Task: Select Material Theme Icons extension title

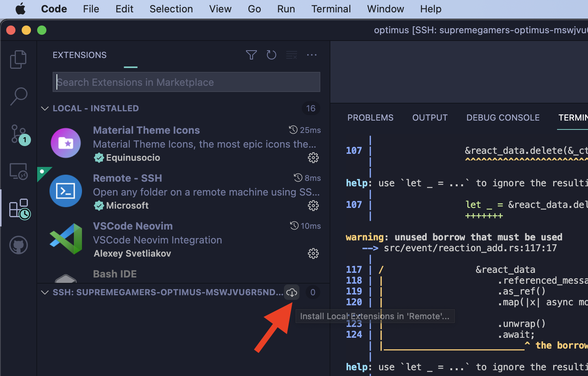Action: pyautogui.click(x=147, y=130)
